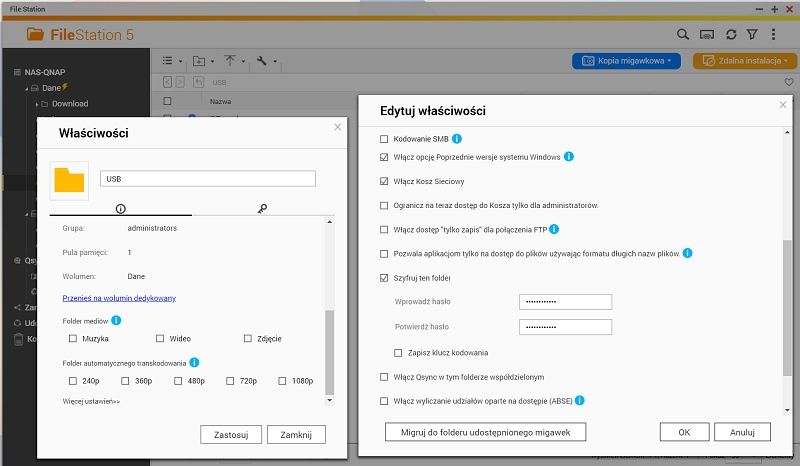
Task: Open the Zdalna instalacja dropdown
Action: click(x=744, y=61)
